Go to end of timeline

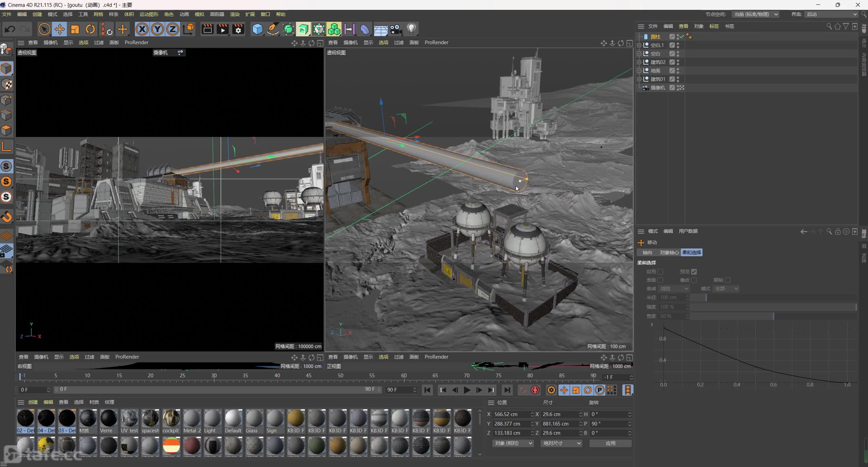(x=507, y=390)
